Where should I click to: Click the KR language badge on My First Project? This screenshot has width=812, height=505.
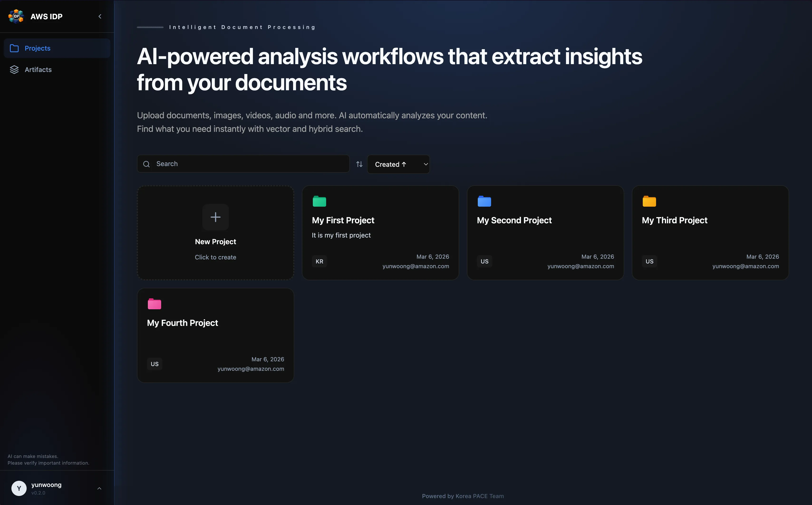(319, 262)
